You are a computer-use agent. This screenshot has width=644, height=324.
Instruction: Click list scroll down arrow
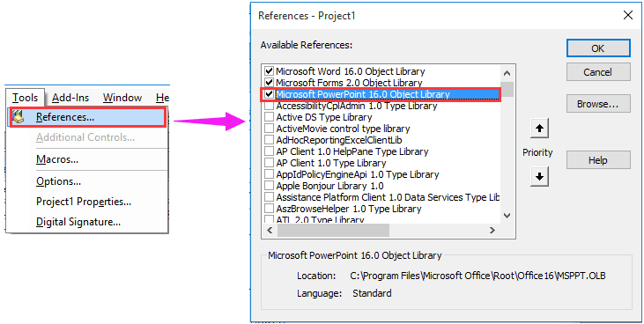[507, 216]
